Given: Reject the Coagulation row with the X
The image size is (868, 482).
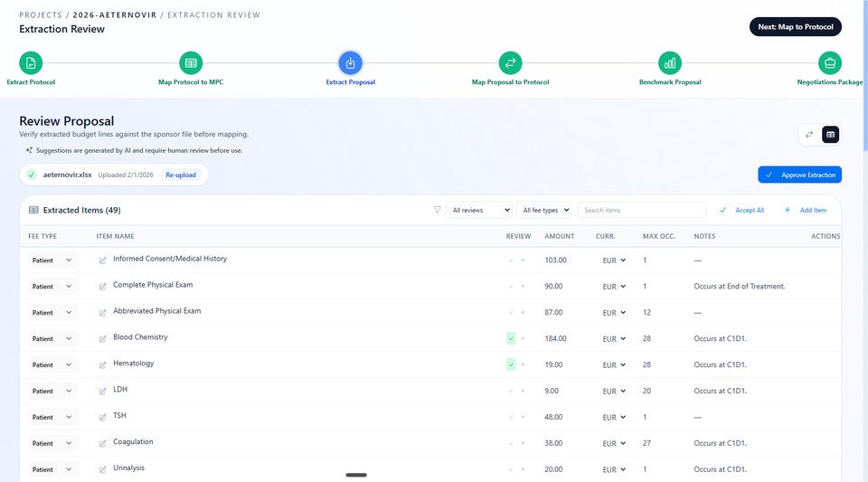Looking at the screenshot, I should pos(523,443).
